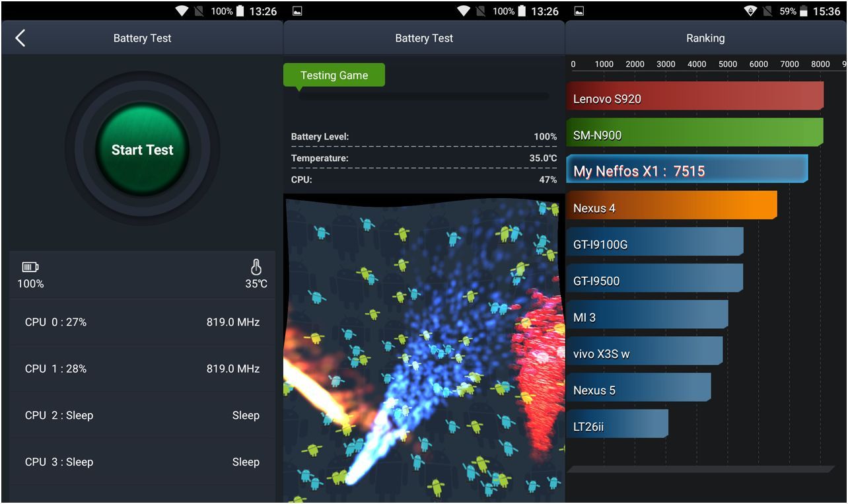Image resolution: width=848 pixels, height=504 pixels.
Task: Tap the My Neffos X1 : 7515 score bar
Action: 686,170
